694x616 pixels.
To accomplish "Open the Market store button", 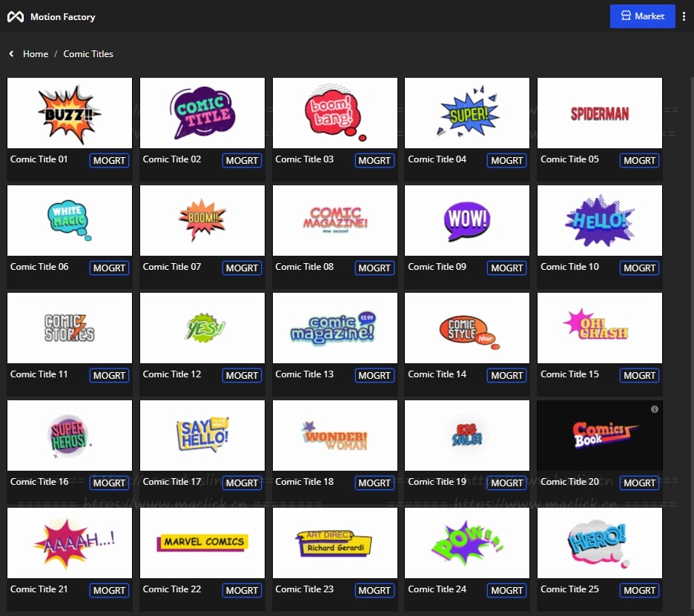I will coord(642,16).
